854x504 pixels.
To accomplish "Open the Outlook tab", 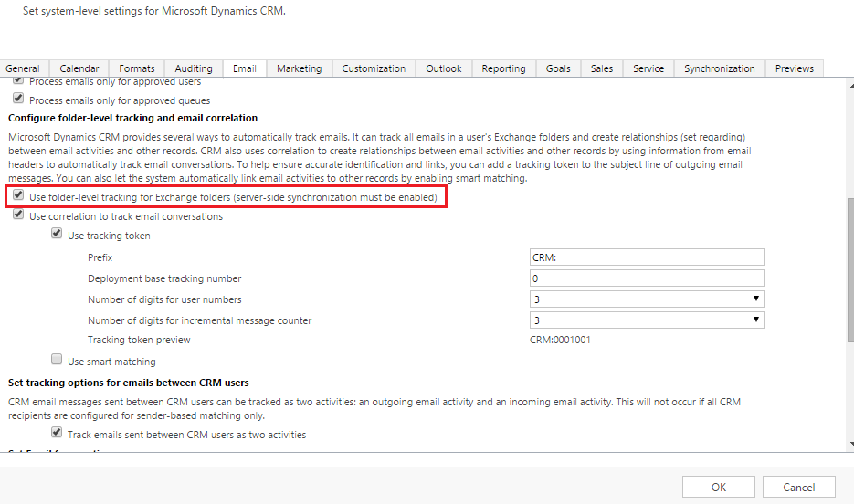I will tap(444, 68).
